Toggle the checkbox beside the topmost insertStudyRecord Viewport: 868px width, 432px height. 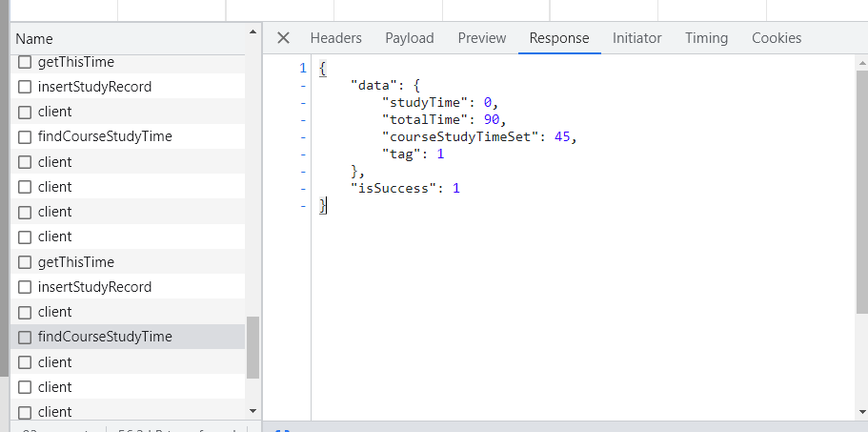point(26,87)
